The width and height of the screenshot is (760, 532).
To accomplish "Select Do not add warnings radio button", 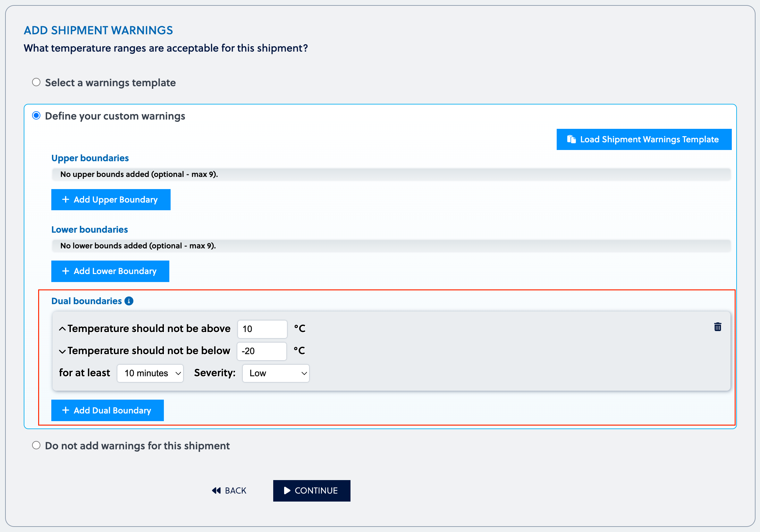I will [x=36, y=445].
